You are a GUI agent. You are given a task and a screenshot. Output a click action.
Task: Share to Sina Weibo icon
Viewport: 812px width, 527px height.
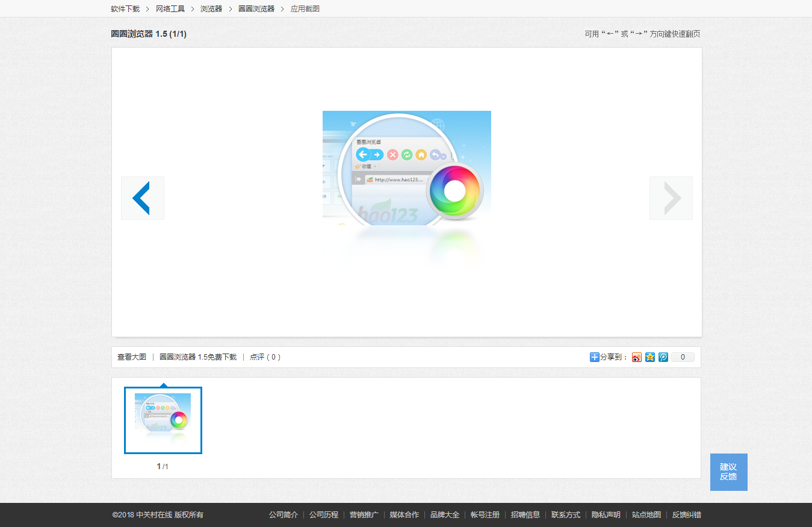pyautogui.click(x=637, y=357)
